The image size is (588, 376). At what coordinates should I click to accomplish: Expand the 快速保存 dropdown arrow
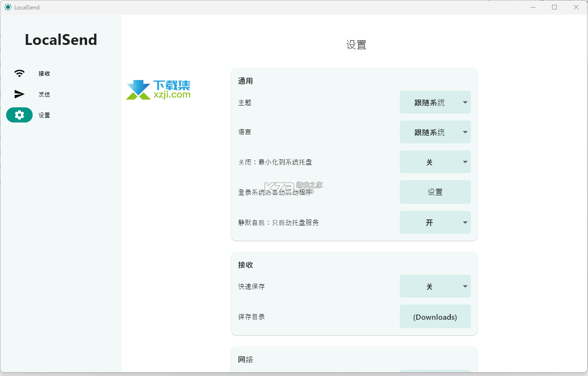465,286
